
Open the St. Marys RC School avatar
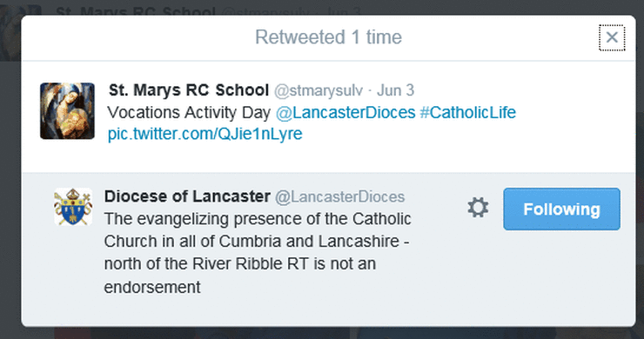[67, 110]
